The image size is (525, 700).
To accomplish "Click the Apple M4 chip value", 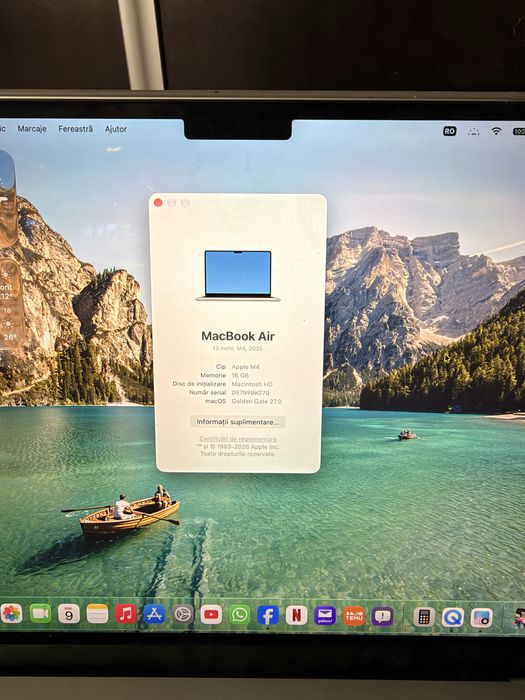I will coord(245,367).
